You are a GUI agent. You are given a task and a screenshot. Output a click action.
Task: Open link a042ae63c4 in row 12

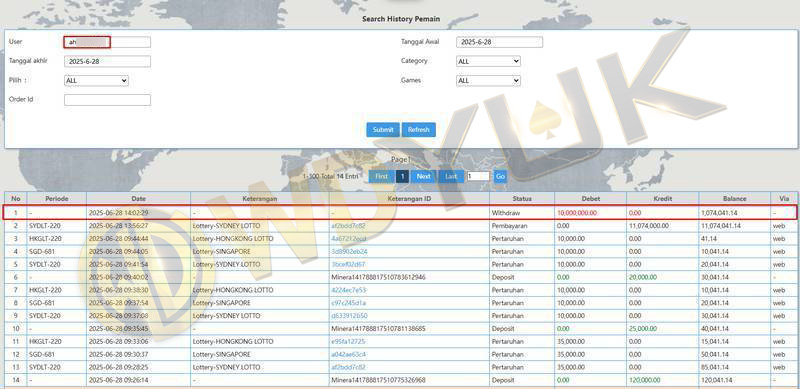pyautogui.click(x=349, y=354)
